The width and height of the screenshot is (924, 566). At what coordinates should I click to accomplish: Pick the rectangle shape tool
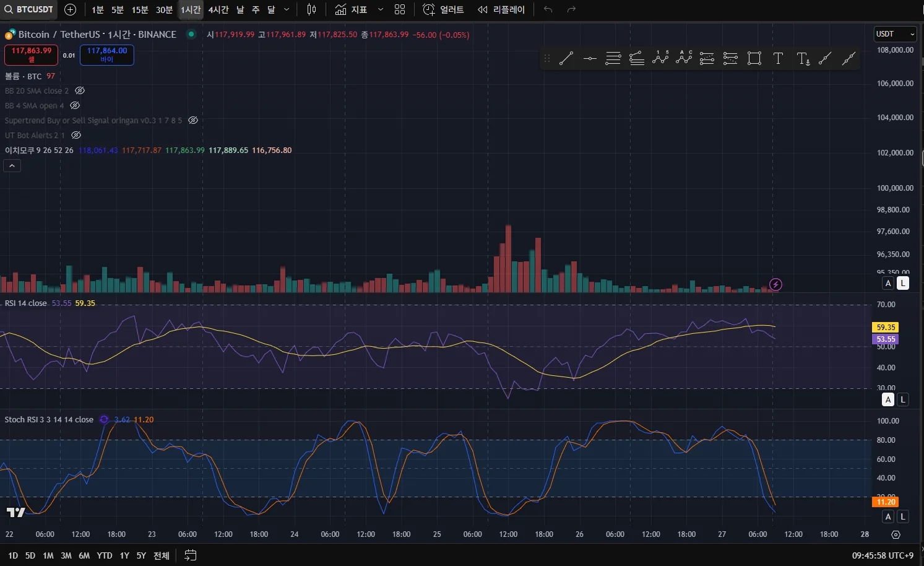[x=754, y=59]
